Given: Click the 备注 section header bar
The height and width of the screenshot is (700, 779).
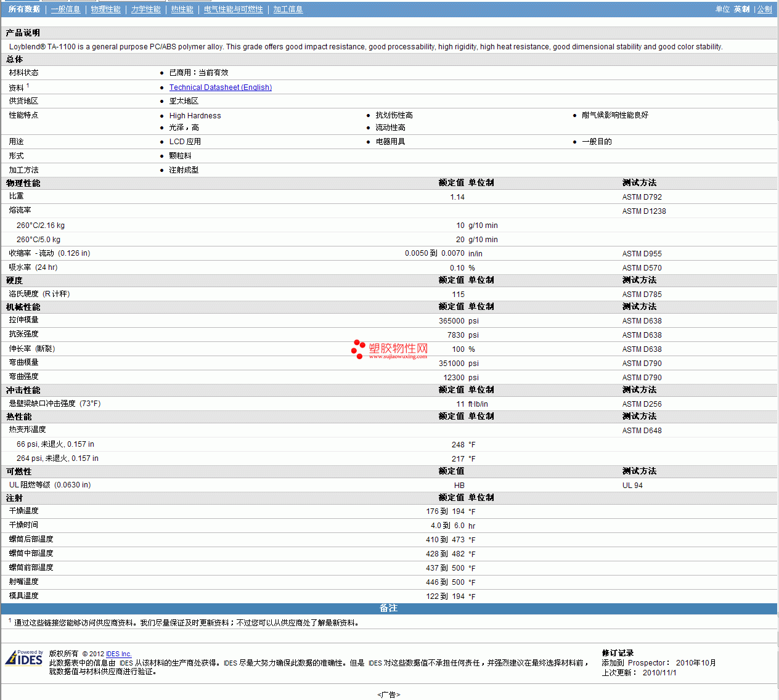Looking at the screenshot, I should click(x=389, y=609).
